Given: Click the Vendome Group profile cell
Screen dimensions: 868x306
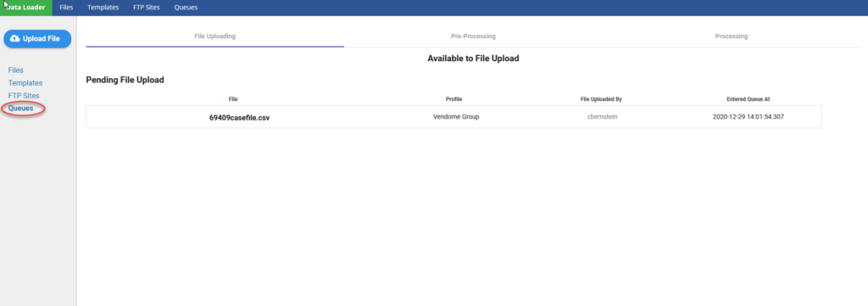Looking at the screenshot, I should pyautogui.click(x=456, y=117).
